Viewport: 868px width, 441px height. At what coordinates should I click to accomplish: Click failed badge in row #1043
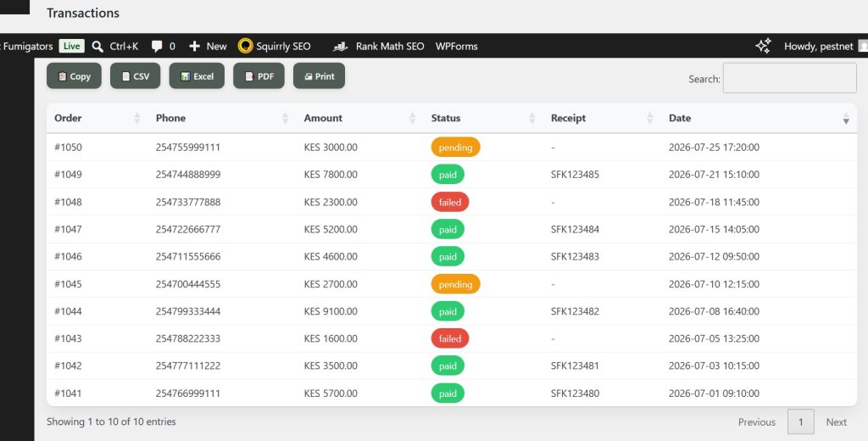[450, 338]
